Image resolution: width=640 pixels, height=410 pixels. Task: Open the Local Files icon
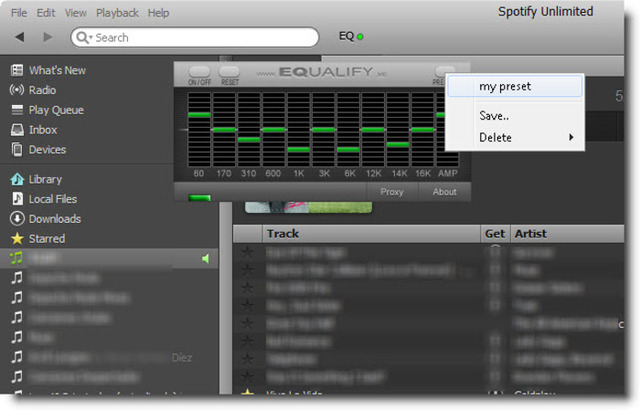point(17,199)
